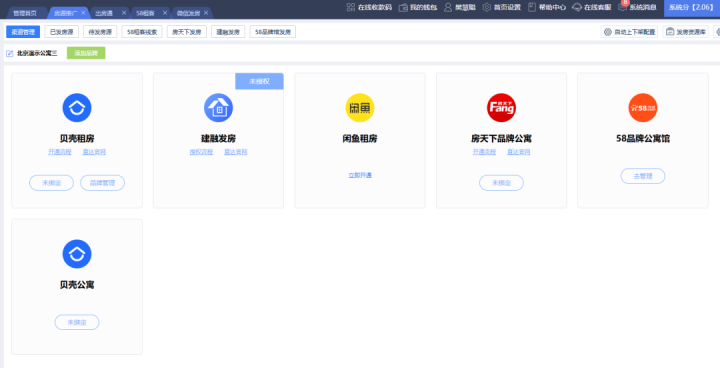
Task: Click 未绑定 under 贝壳公寓
Action: [x=77, y=323]
